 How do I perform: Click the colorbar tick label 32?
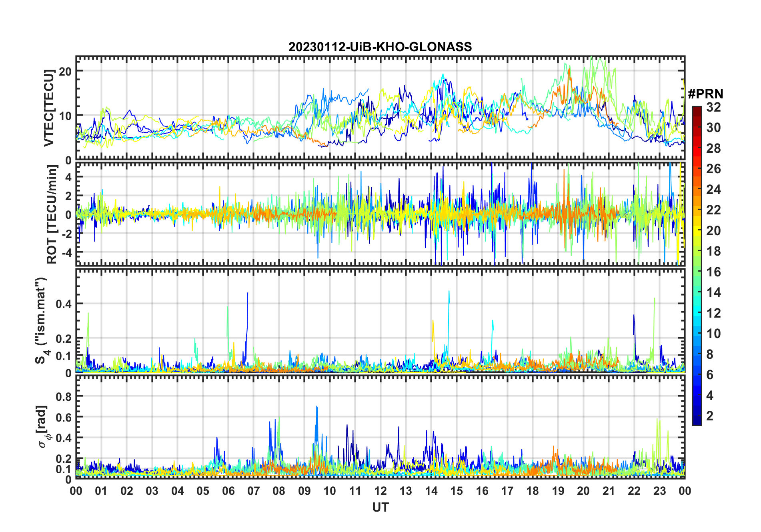pyautogui.click(x=713, y=107)
